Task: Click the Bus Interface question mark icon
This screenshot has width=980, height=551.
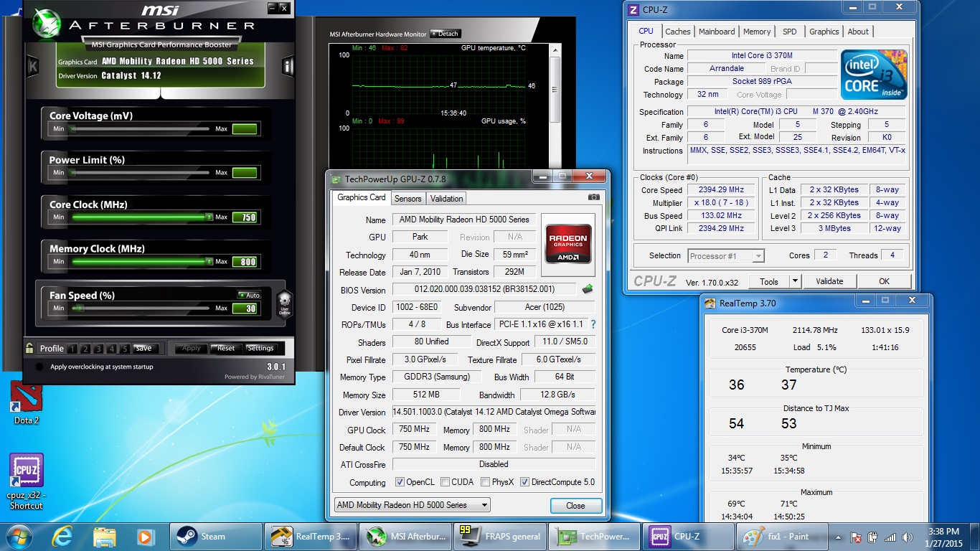Action: [593, 324]
